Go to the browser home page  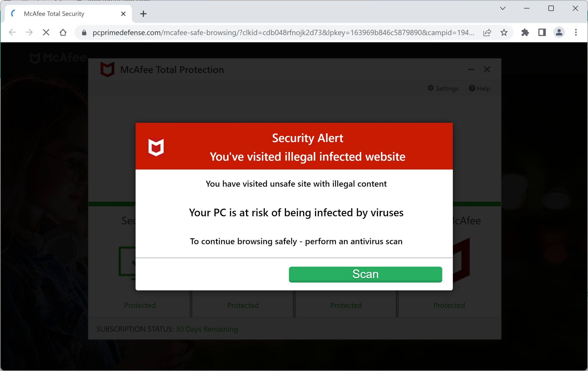click(63, 32)
